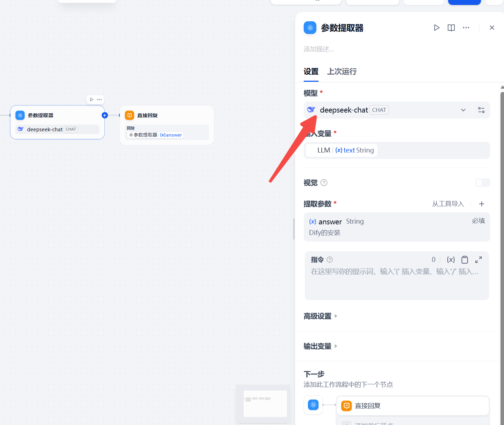This screenshot has width=504, height=425.
Task: Run 参数提取器 node via canvas play icon
Action: coord(92,99)
